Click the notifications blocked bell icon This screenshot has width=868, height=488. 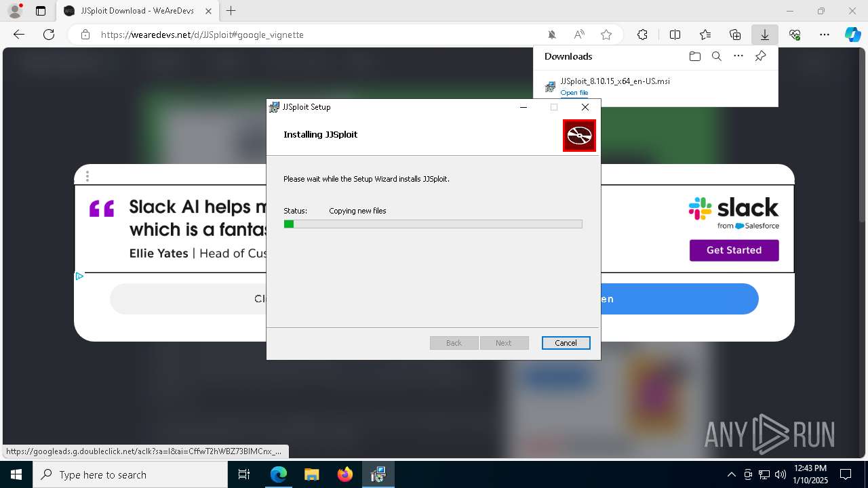point(552,35)
